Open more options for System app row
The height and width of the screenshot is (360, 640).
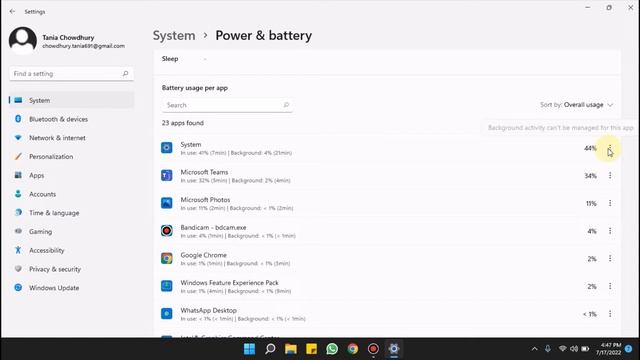tap(610, 148)
